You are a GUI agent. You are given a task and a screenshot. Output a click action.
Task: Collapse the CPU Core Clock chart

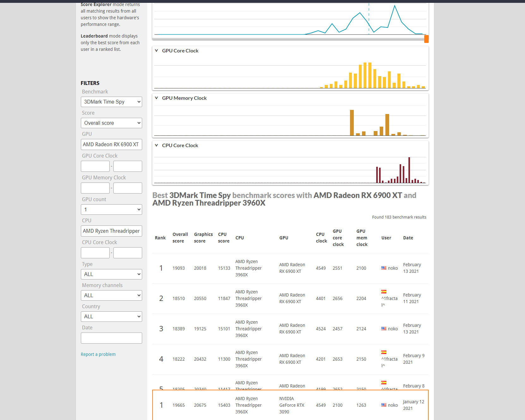(x=156, y=145)
